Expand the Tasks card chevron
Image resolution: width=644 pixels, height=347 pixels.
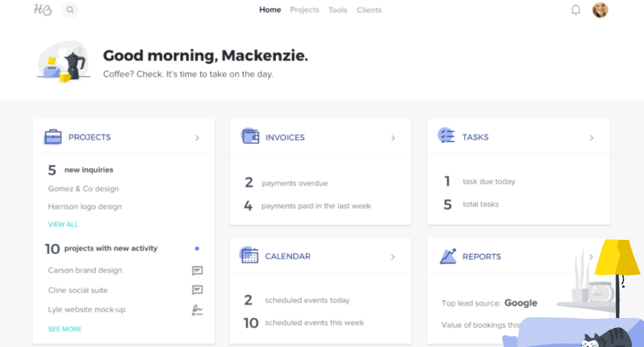coord(591,138)
